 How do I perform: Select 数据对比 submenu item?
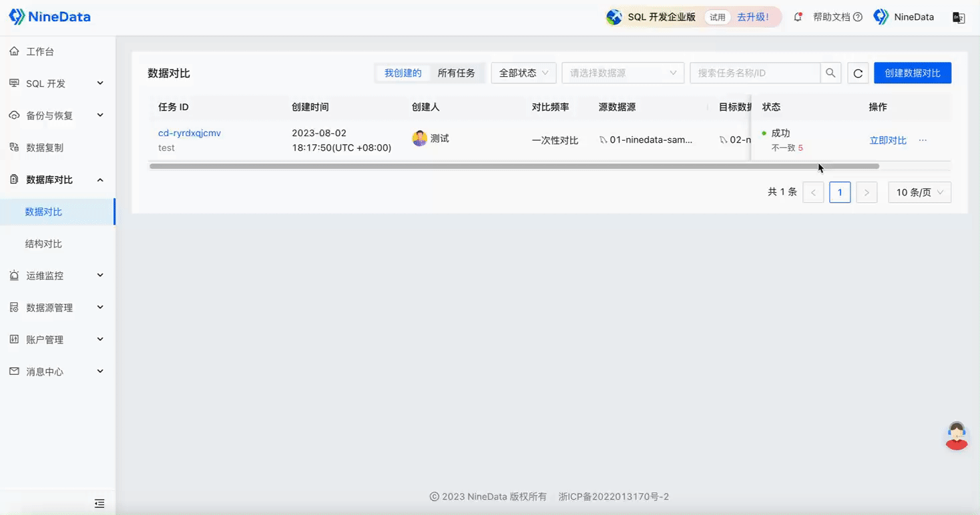point(57,211)
